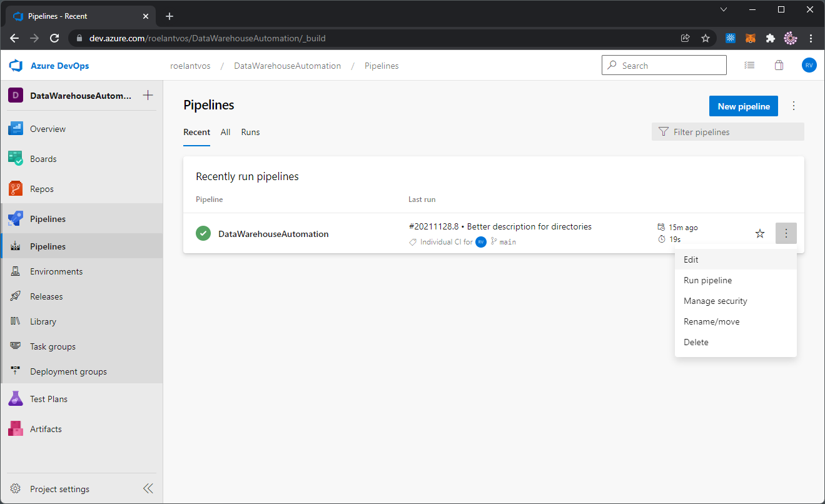This screenshot has height=504, width=825.
Task: Favorite the DataWarehouseAutomation pipeline via star
Action: 759,233
